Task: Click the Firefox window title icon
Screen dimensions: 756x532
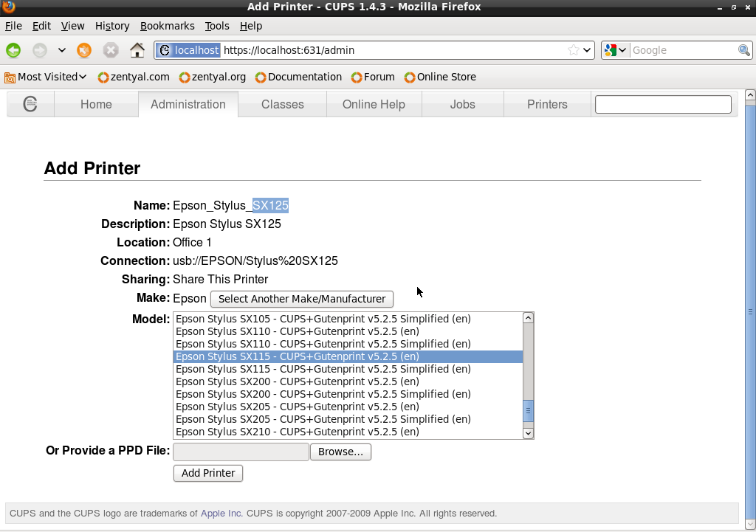Action: [8, 6]
